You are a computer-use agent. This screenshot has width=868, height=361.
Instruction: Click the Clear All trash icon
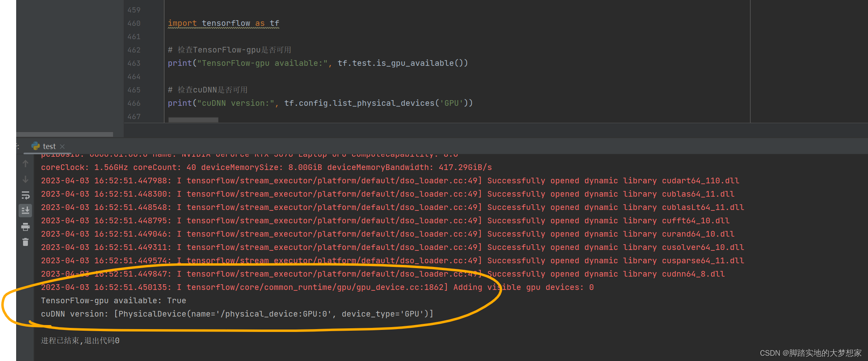pos(25,242)
